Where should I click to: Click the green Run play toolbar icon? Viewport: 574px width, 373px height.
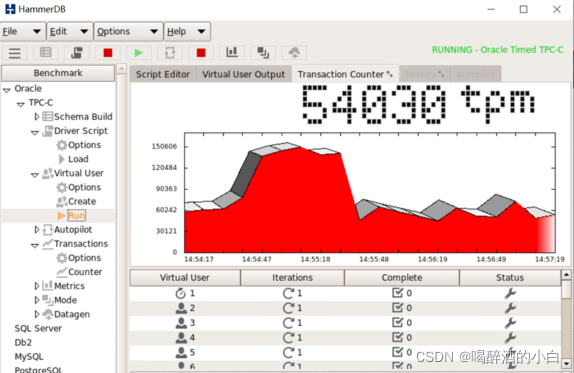138,53
